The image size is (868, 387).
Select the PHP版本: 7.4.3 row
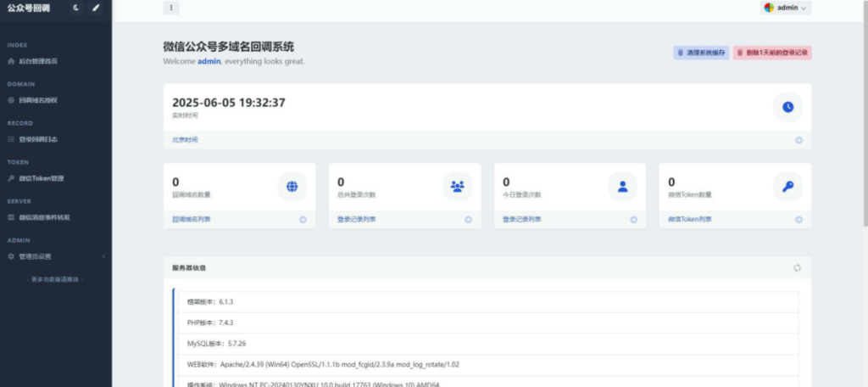[x=488, y=322]
